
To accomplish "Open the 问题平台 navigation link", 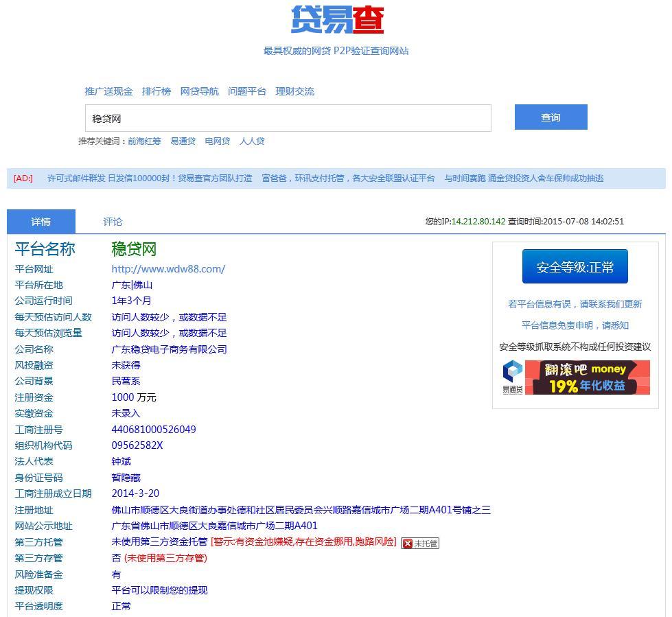I will point(247,91).
